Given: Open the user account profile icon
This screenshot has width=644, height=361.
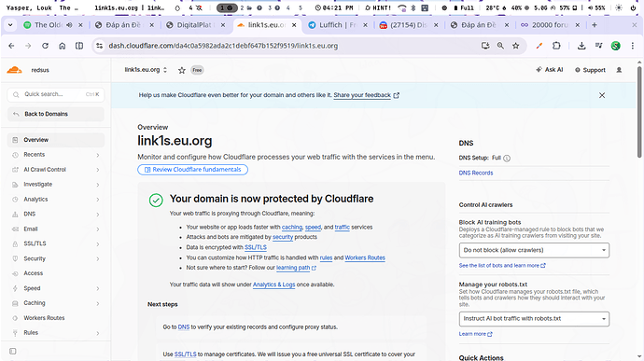Looking at the screenshot, I should click(x=619, y=70).
